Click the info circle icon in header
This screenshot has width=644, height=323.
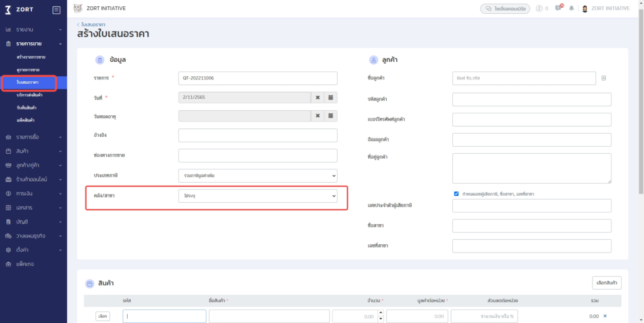coord(539,9)
